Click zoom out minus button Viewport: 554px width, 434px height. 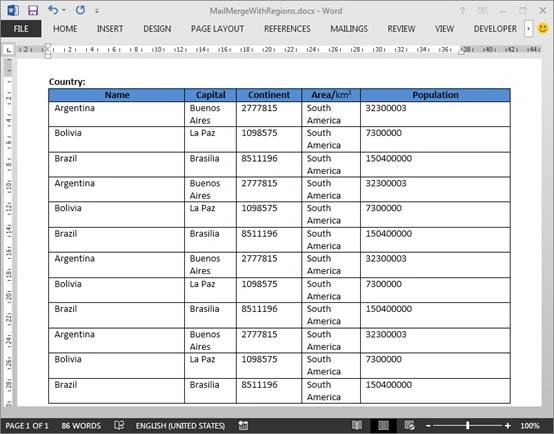tap(428, 426)
